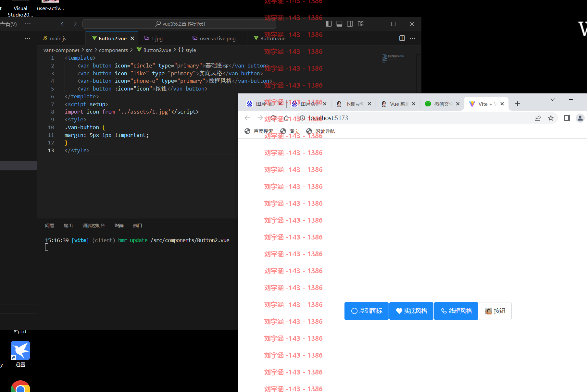This screenshot has width=587, height=392.
Task: View site information icon for localhost
Action: pyautogui.click(x=302, y=118)
